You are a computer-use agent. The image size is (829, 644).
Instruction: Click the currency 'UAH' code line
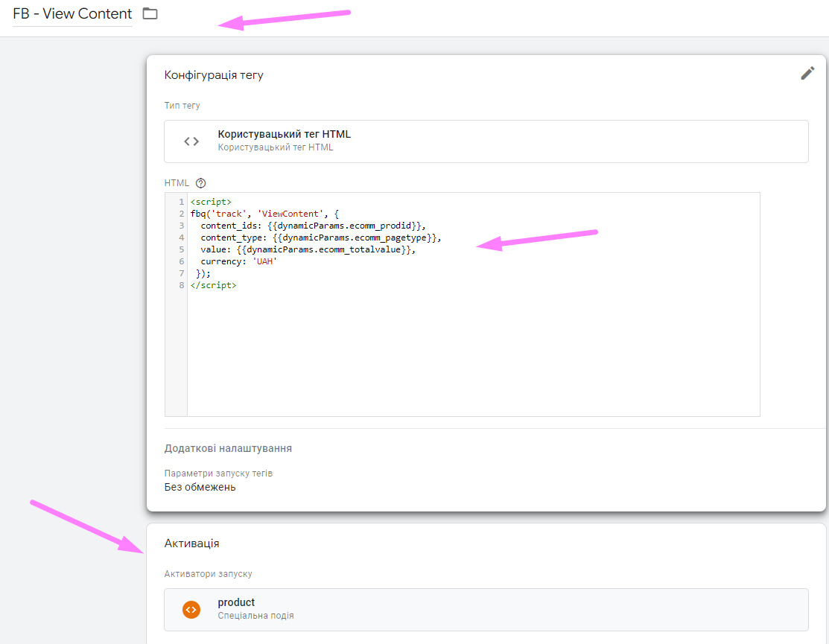click(238, 261)
